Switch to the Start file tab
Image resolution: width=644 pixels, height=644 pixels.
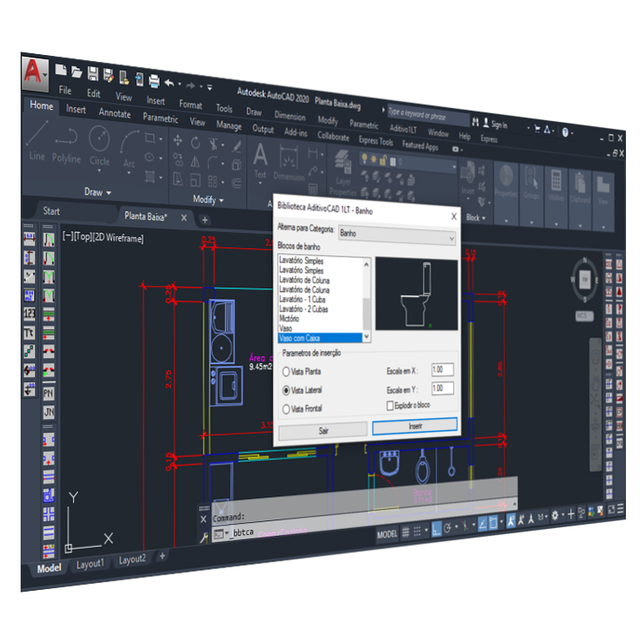pyautogui.click(x=52, y=211)
